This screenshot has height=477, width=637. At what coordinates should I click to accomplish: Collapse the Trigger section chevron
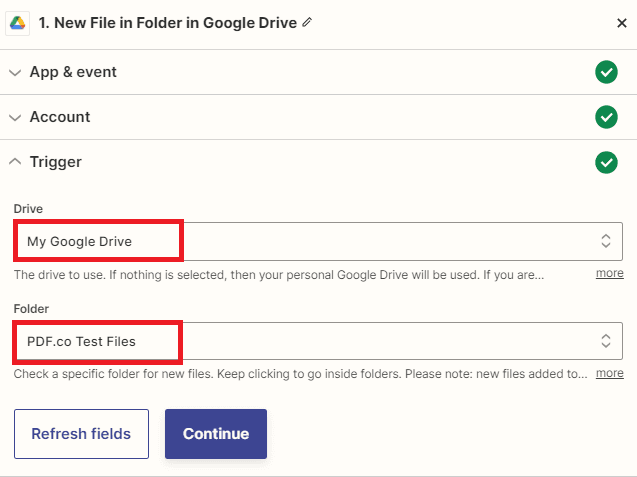click(15, 162)
